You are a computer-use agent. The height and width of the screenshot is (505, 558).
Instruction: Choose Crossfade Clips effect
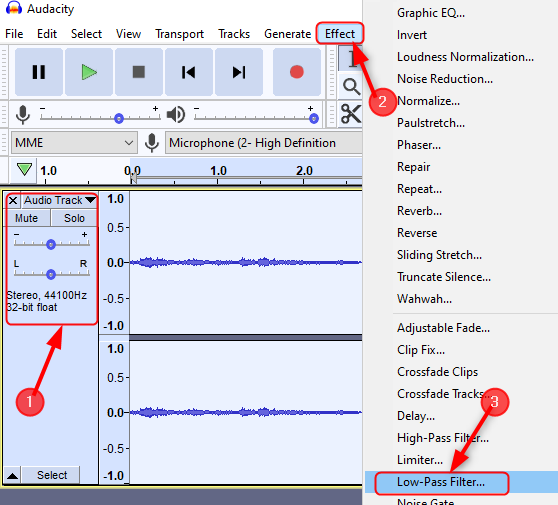438,372
